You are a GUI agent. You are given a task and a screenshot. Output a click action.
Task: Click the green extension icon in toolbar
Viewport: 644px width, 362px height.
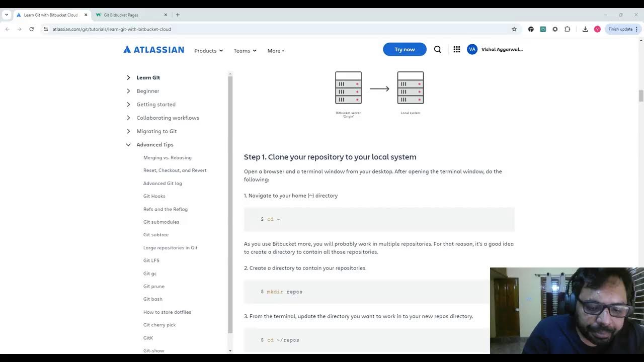click(x=543, y=29)
